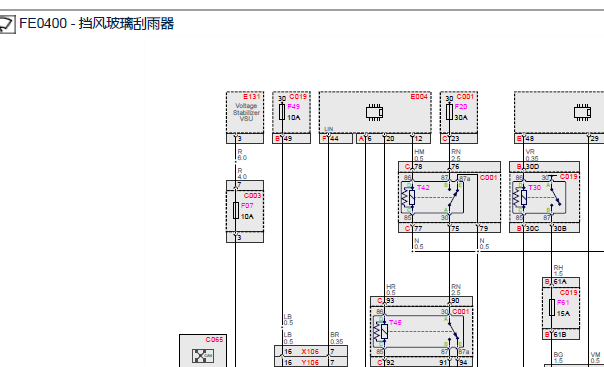Click pin label F 44
Screen dimensions: 604x367
tap(331, 139)
